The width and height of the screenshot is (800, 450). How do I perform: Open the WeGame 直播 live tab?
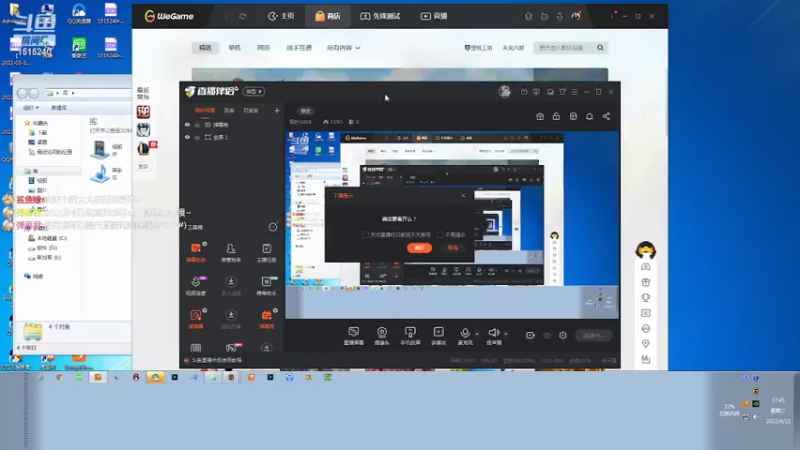(x=434, y=16)
